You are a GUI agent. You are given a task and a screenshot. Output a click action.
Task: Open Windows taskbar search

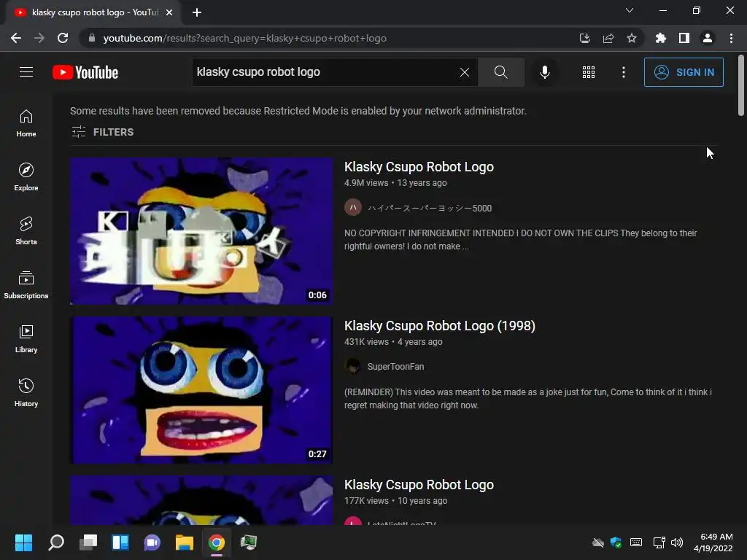(55, 542)
